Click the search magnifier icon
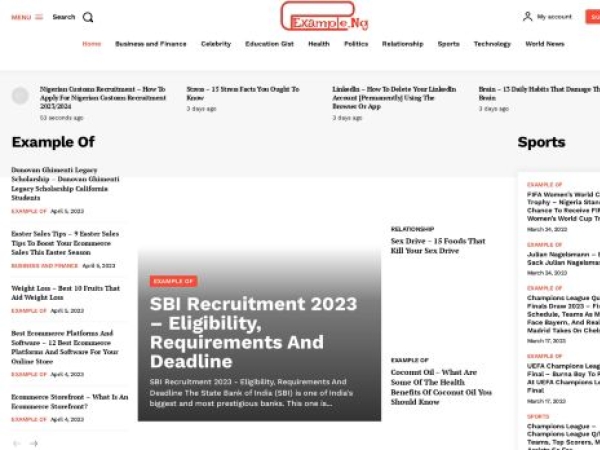The image size is (600, 450). click(88, 17)
